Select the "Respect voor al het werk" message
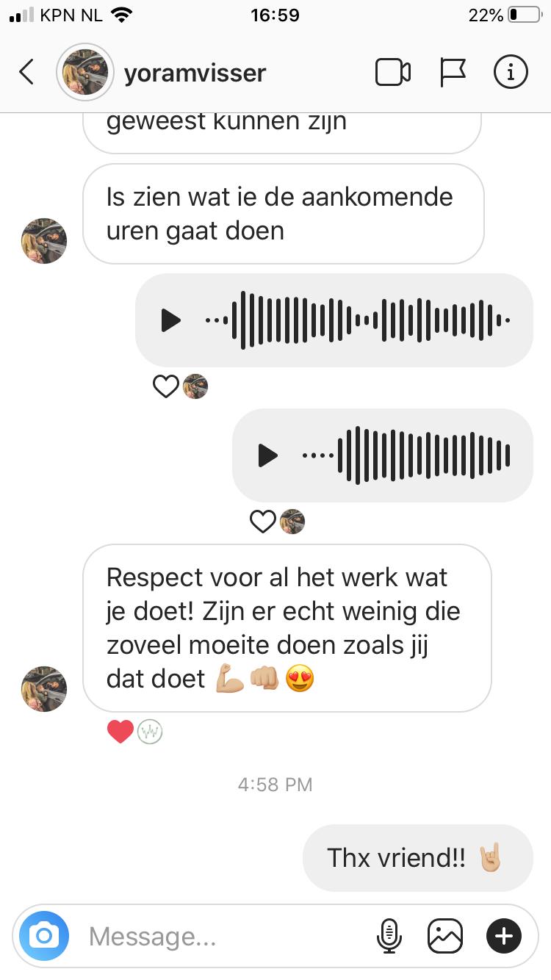 click(287, 628)
